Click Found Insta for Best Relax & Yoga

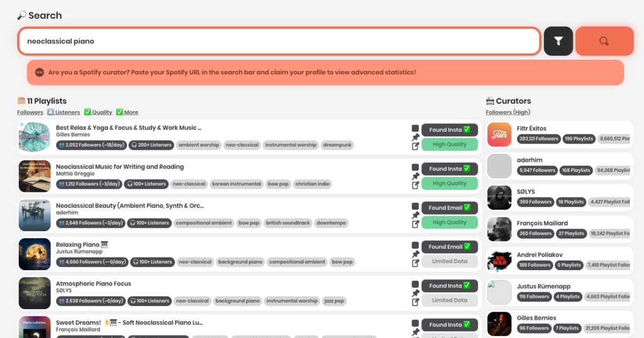click(x=450, y=130)
